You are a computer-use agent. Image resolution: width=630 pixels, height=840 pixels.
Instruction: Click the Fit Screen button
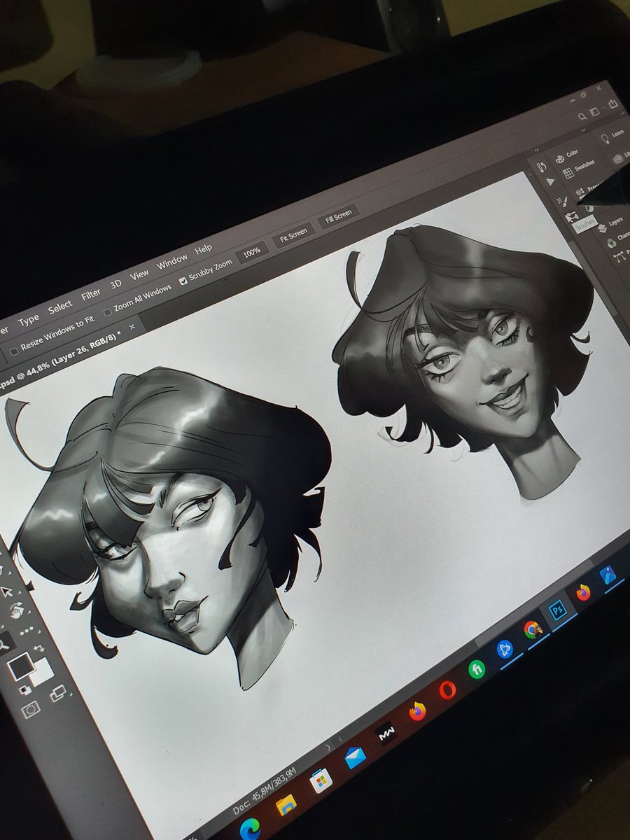pyautogui.click(x=293, y=234)
